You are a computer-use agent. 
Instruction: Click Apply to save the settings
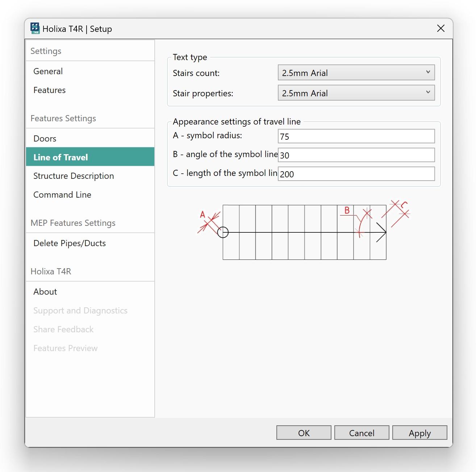tap(419, 433)
